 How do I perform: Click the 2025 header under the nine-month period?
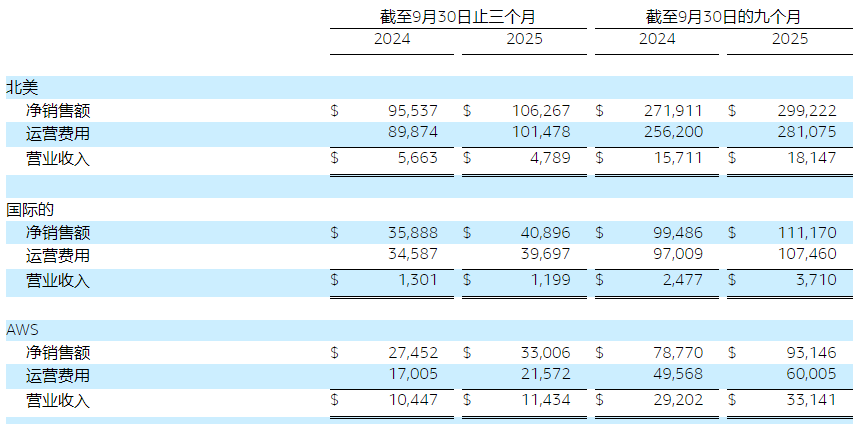point(789,40)
